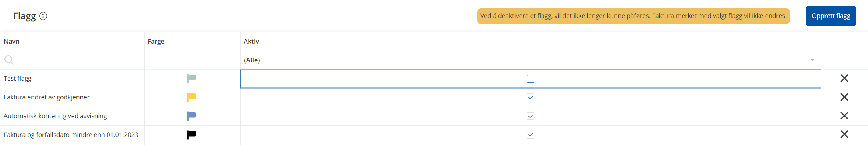Click the Opprett flagg button
The height and width of the screenshot is (145, 868).
[831, 16]
